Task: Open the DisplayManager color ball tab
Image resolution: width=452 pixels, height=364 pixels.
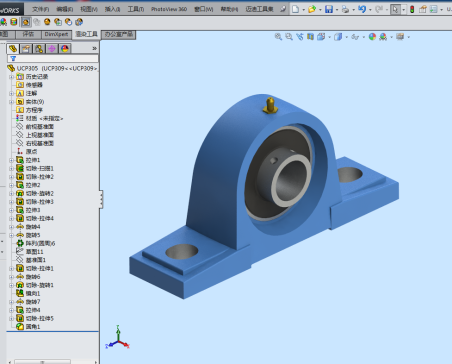Action: 65,49
